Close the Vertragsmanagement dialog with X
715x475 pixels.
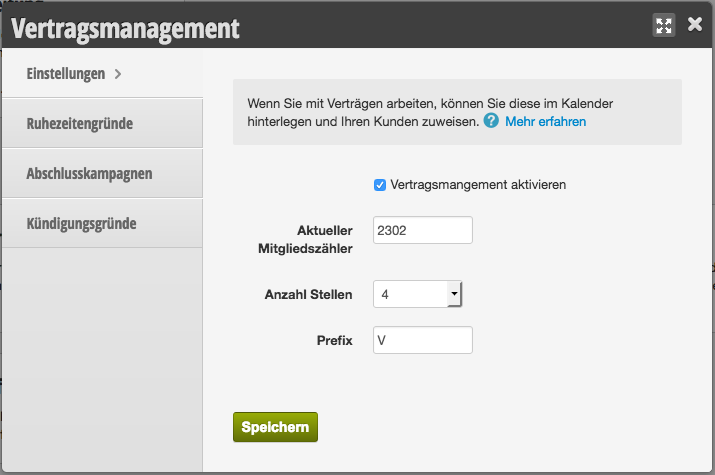[x=694, y=24]
